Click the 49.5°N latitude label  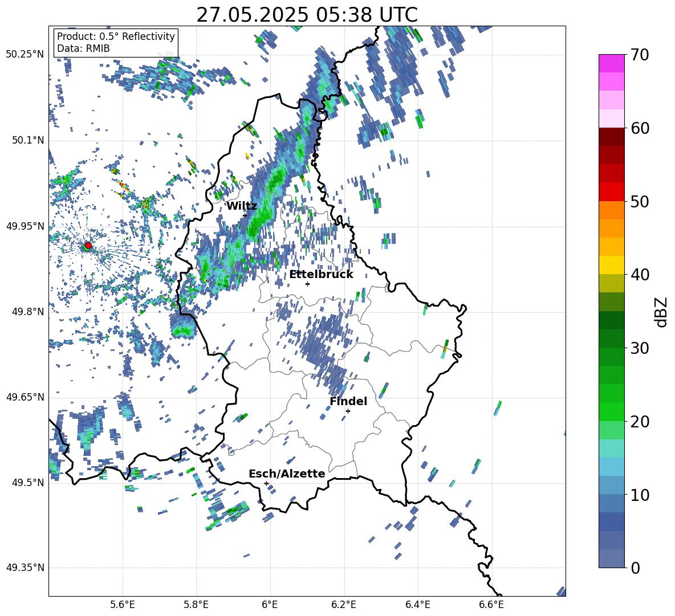(28, 483)
